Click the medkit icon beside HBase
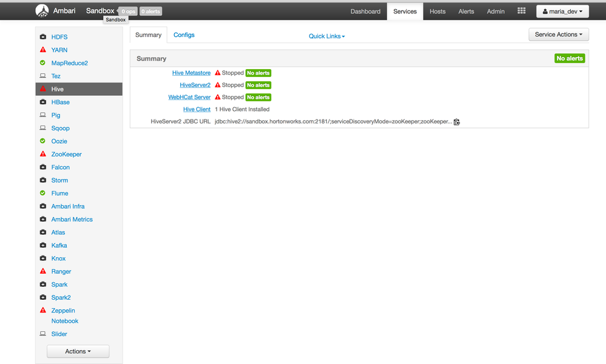 pyautogui.click(x=43, y=102)
